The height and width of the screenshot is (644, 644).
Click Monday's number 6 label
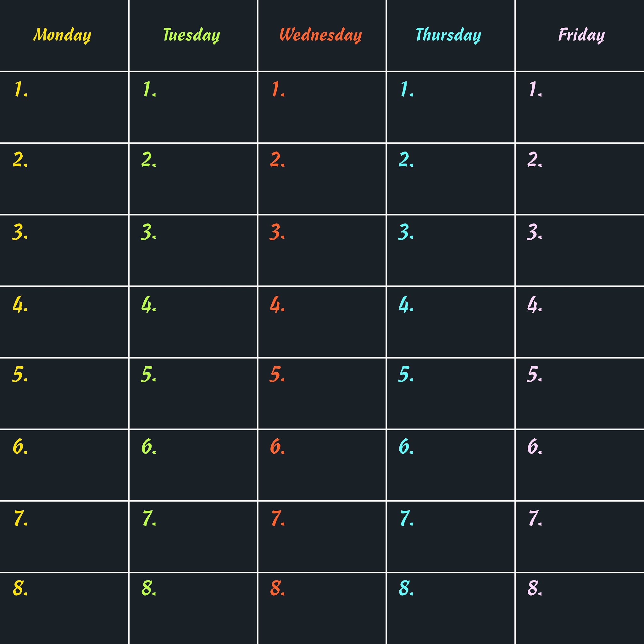click(20, 447)
